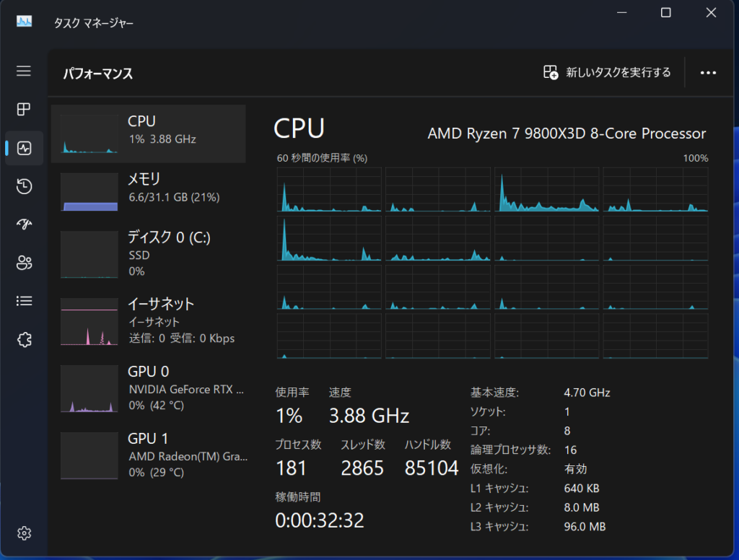Click 送信: 0 受信: 0 Kbps text

182,338
